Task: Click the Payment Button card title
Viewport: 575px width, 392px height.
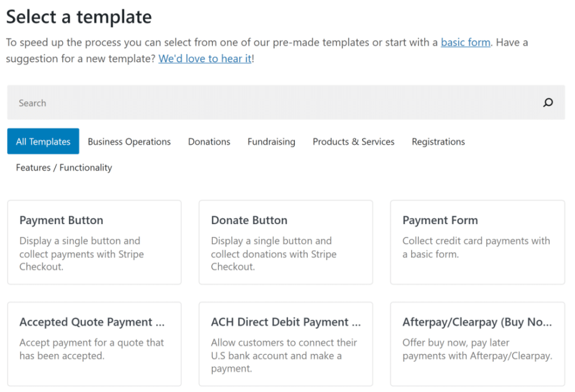Action: click(61, 220)
